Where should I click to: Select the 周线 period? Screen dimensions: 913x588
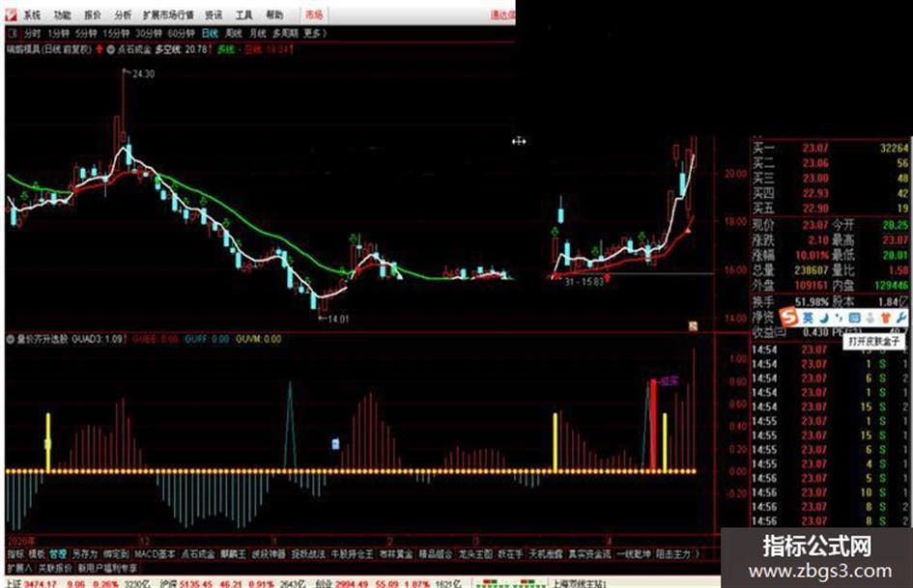(x=234, y=34)
